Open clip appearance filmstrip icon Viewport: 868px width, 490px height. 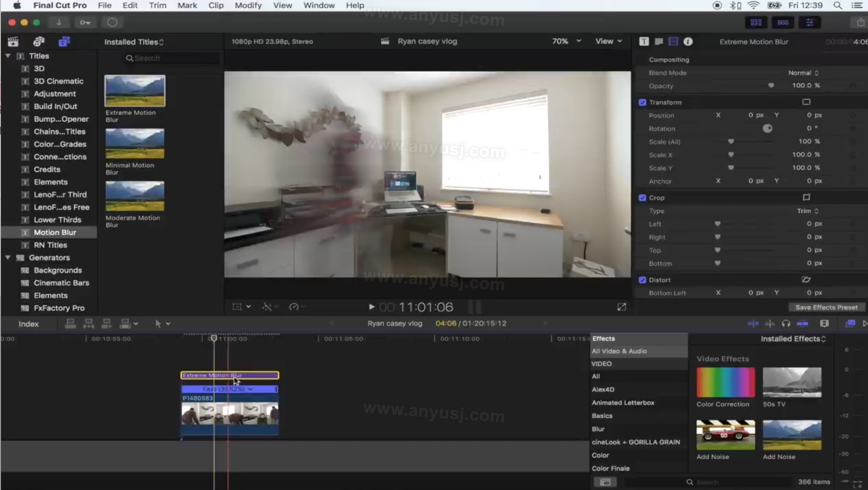click(824, 324)
